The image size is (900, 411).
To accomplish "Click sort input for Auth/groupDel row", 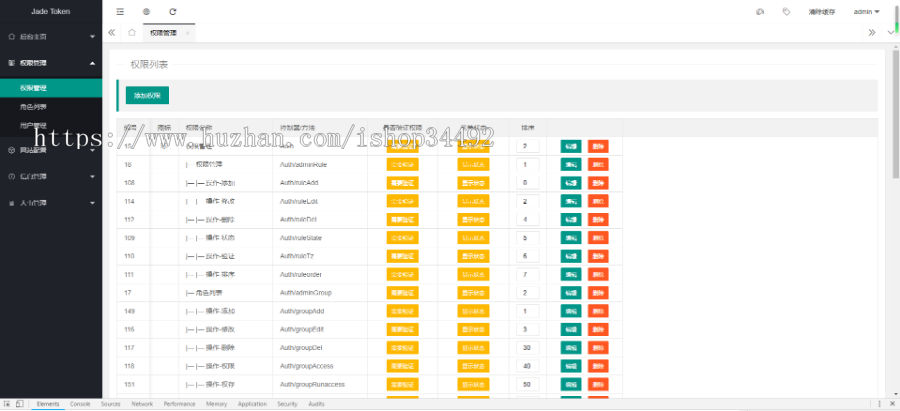I will [x=527, y=347].
